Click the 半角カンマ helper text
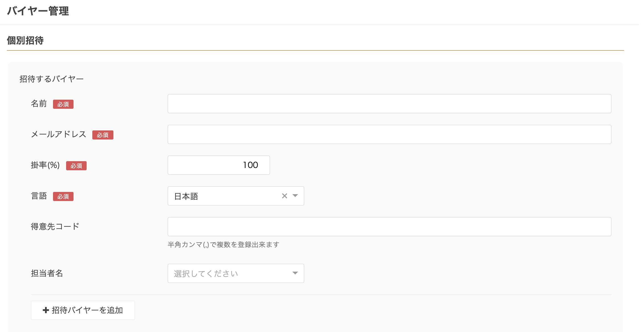Viewport: 644px width, 332px height. click(x=223, y=245)
